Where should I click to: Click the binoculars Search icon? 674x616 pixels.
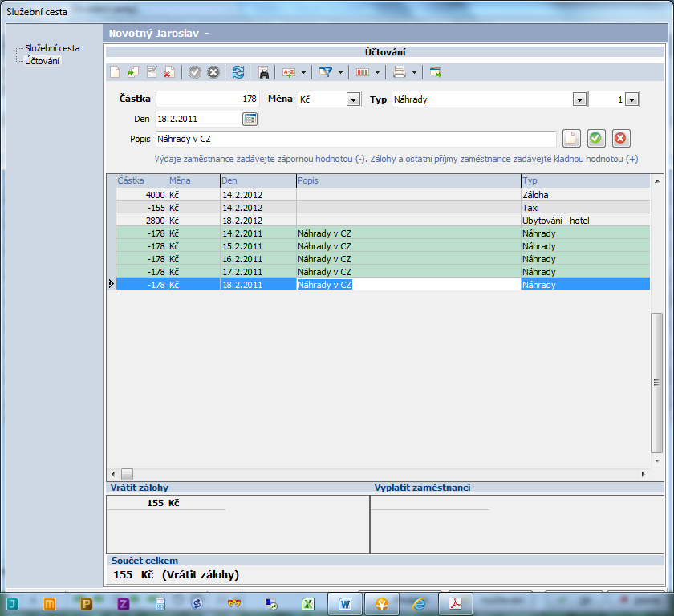pyautogui.click(x=264, y=72)
